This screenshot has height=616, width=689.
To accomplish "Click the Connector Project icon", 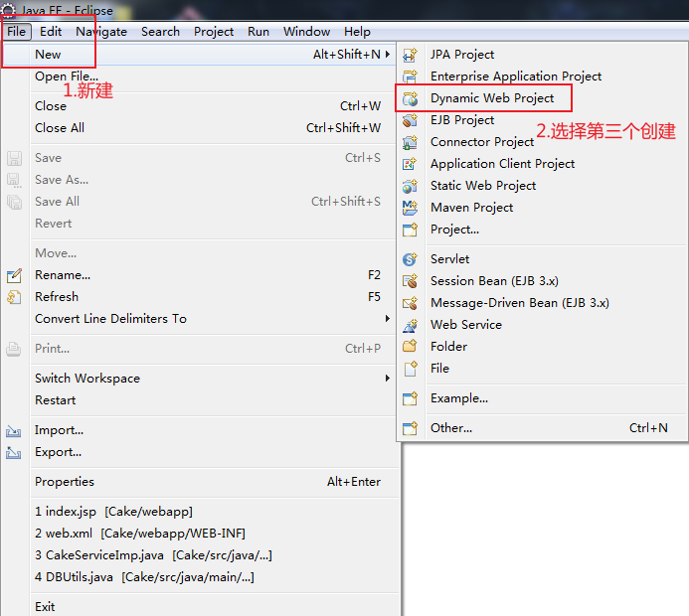I will click(x=410, y=142).
